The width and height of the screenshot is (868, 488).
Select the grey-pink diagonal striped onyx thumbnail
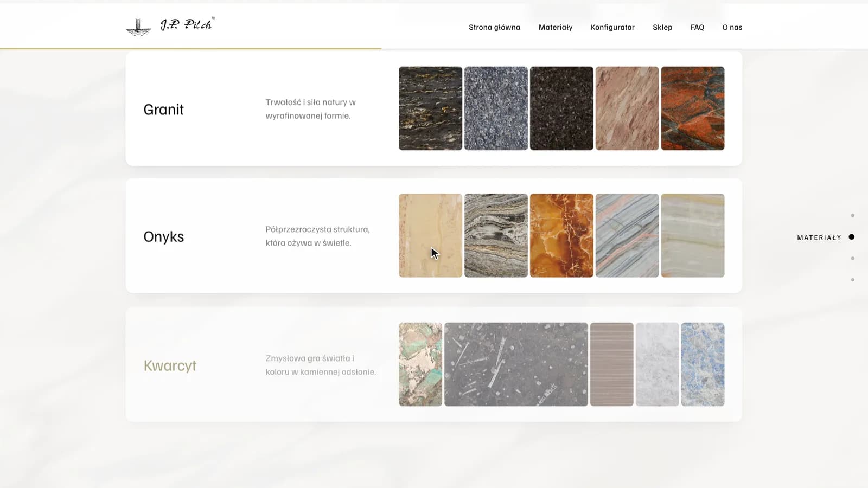[x=627, y=235]
